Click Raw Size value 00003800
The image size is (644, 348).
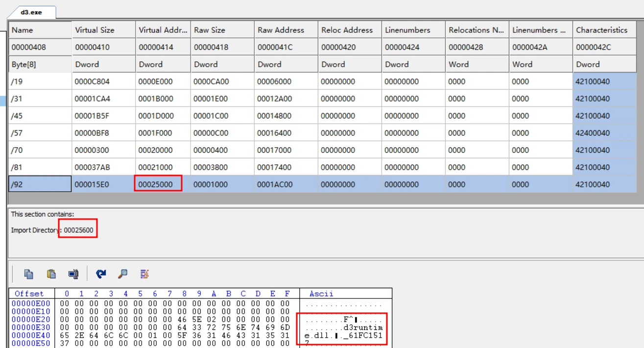pos(211,167)
